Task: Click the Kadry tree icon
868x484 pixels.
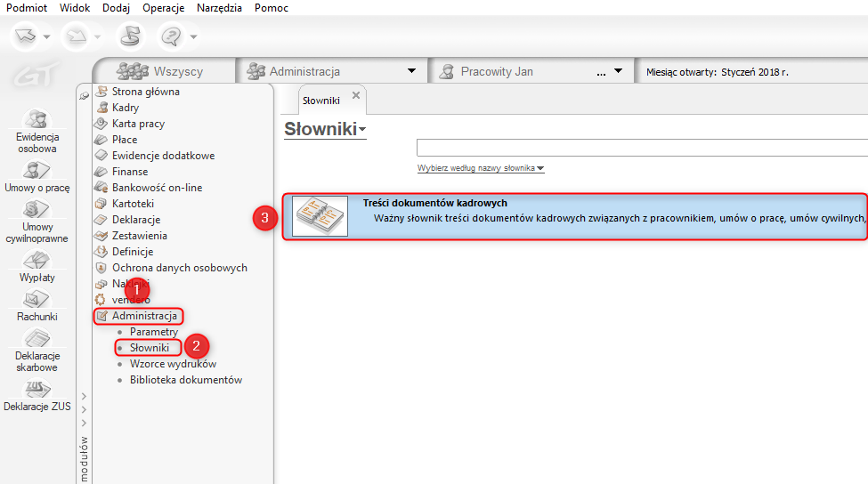Action: coord(101,108)
